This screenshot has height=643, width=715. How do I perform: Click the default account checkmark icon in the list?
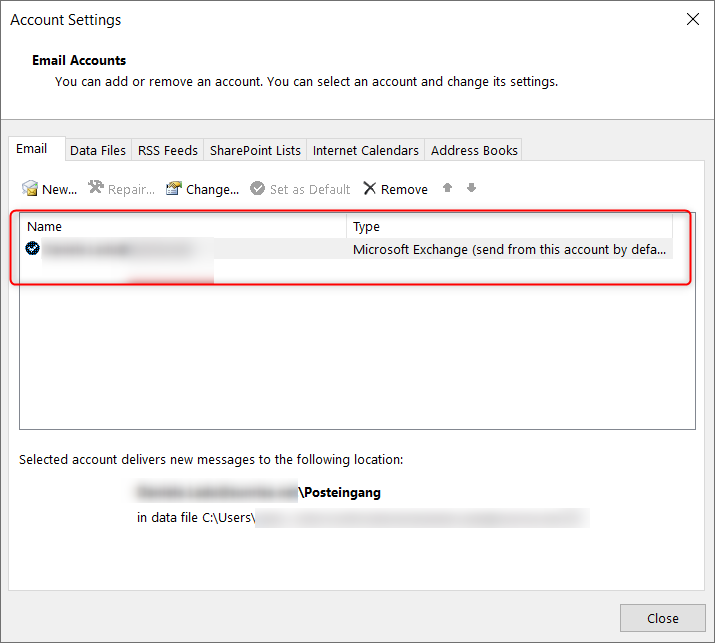[x=33, y=249]
